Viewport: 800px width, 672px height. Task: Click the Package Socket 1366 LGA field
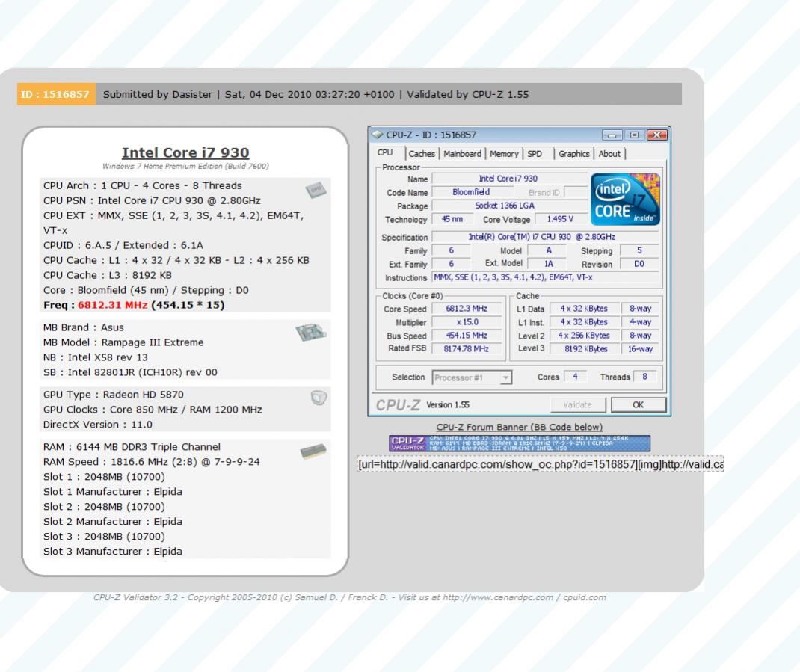[509, 206]
